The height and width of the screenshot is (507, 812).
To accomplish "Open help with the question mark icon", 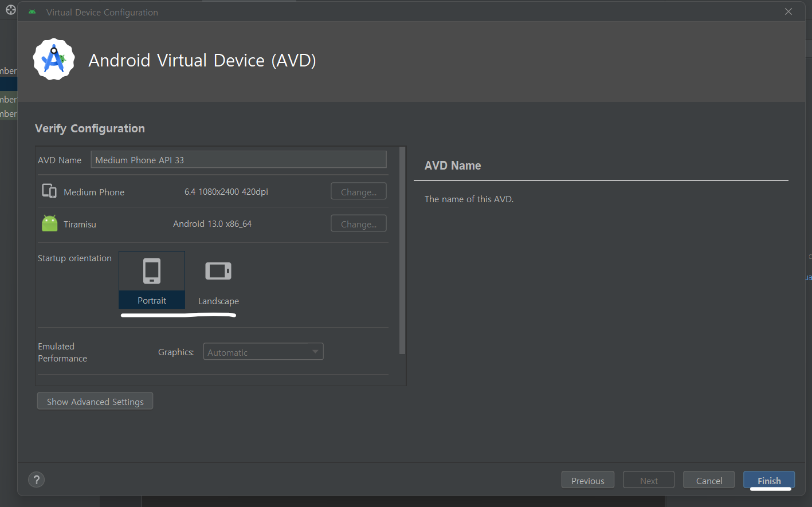I will tap(36, 480).
